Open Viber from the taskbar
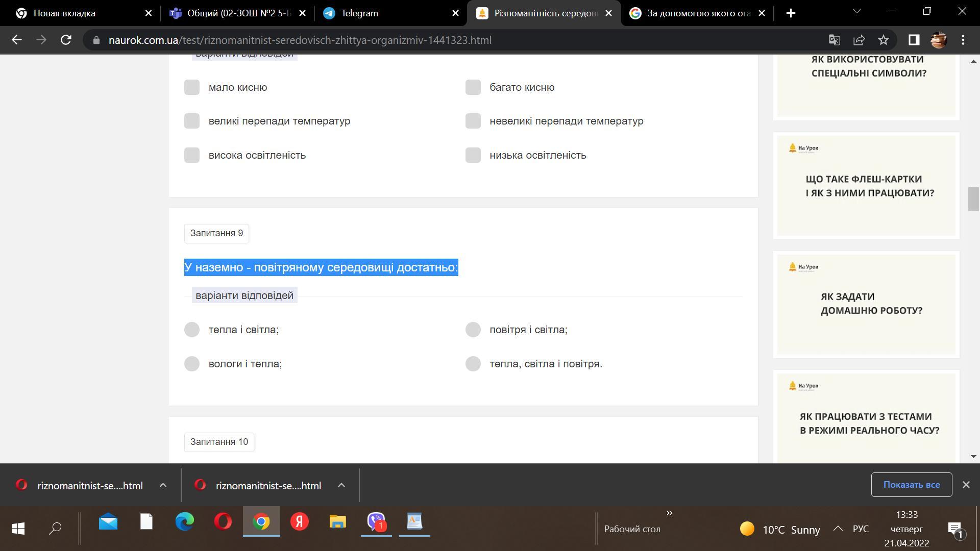This screenshot has height=551, width=980. pos(376,521)
